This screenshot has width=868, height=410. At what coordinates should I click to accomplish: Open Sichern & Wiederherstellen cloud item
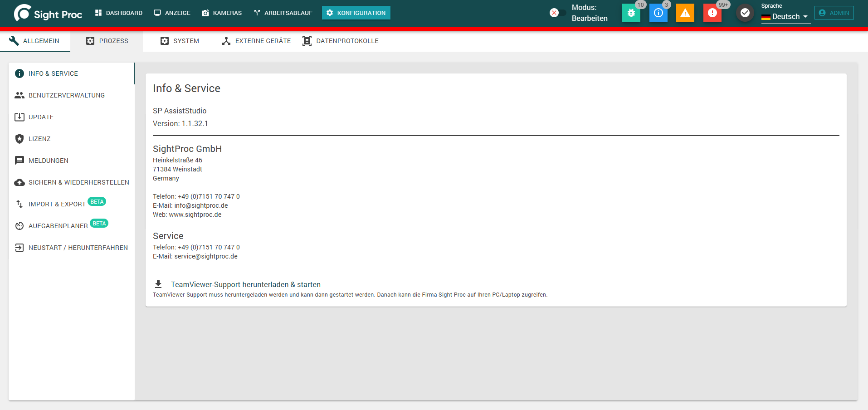pos(72,182)
